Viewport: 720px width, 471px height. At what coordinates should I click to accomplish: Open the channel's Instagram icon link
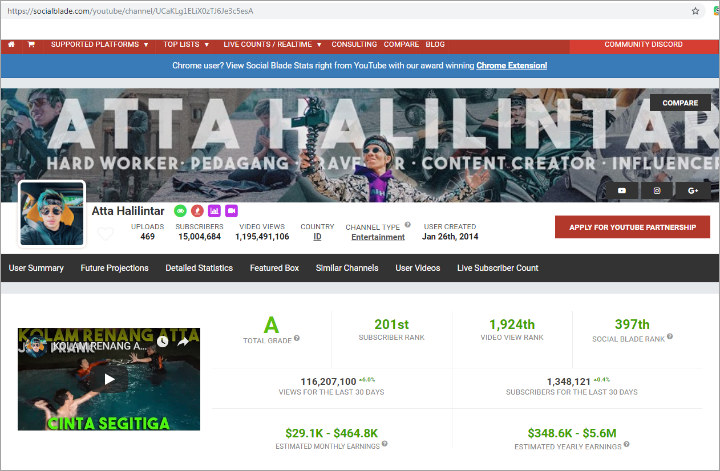tap(657, 191)
